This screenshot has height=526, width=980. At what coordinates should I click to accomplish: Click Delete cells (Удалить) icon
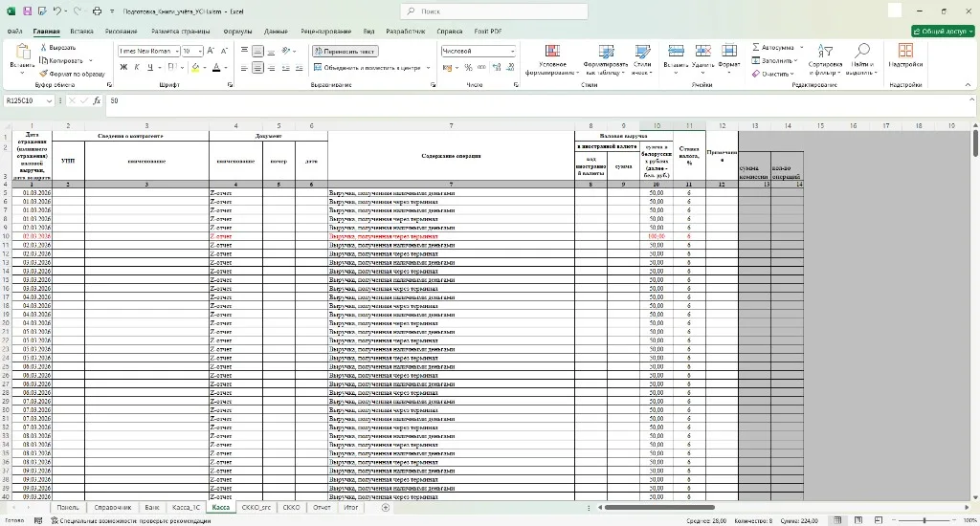pos(703,52)
